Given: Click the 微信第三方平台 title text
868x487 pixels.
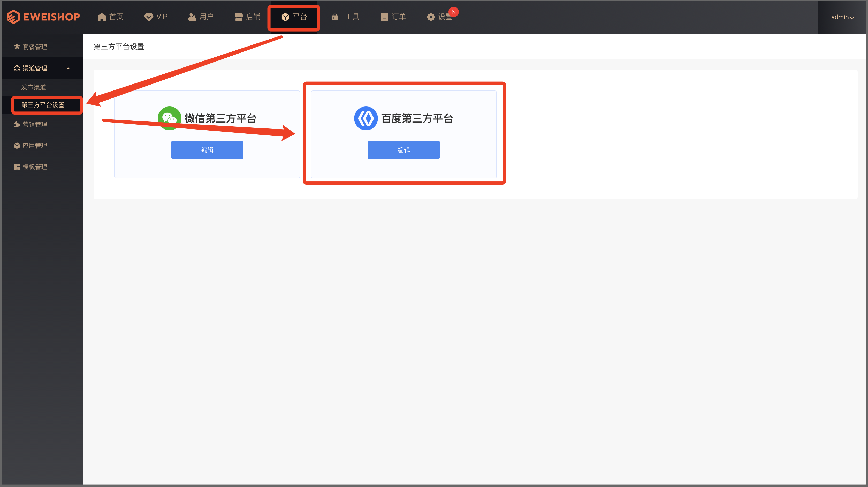Looking at the screenshot, I should pyautogui.click(x=221, y=119).
